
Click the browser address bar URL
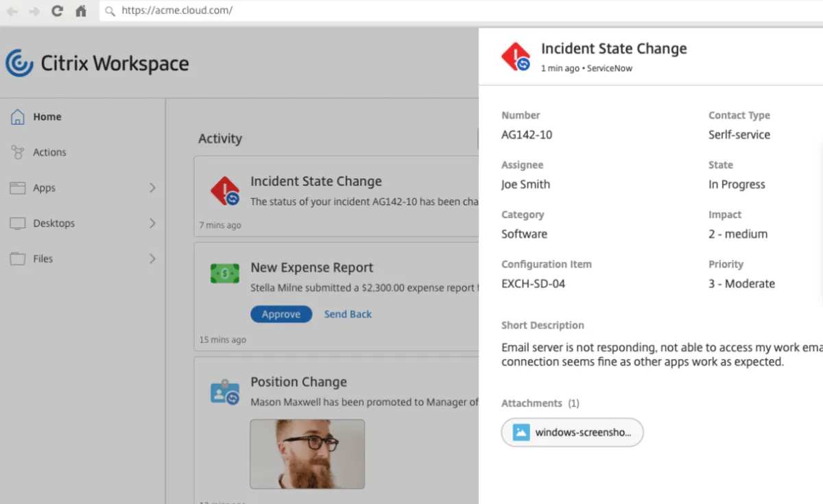pyautogui.click(x=177, y=11)
